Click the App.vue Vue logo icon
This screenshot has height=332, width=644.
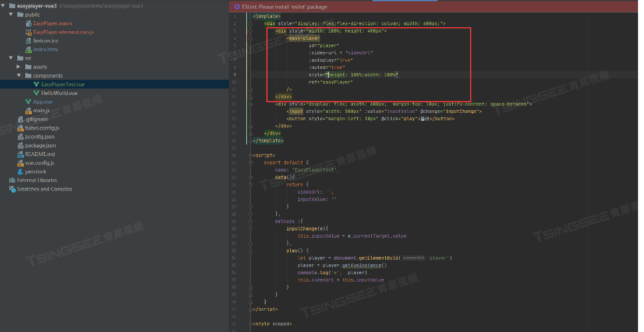coord(28,102)
